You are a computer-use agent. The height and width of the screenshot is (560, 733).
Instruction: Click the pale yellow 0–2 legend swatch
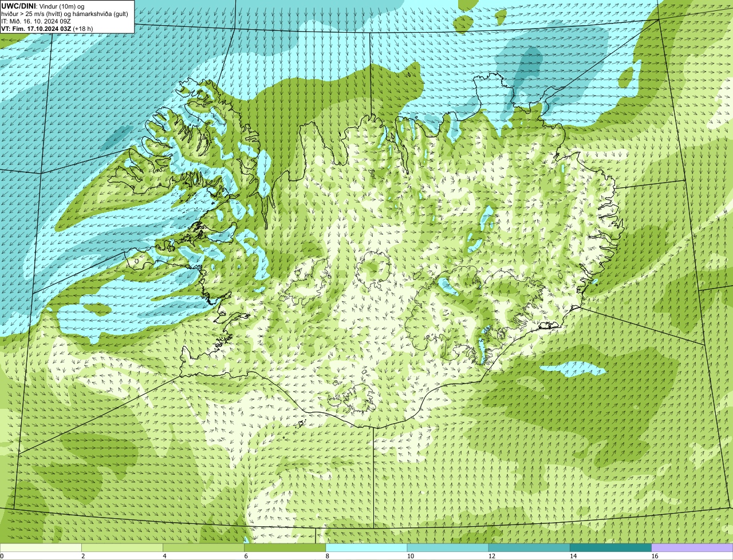[41, 548]
